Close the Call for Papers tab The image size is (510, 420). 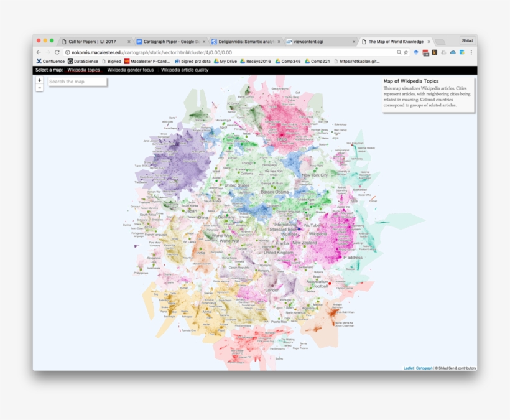129,42
